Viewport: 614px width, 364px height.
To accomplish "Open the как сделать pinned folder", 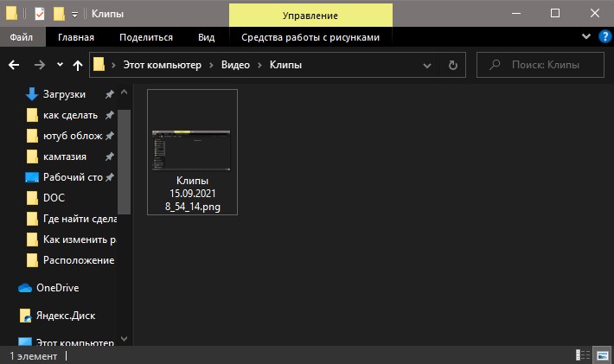I will (x=71, y=115).
